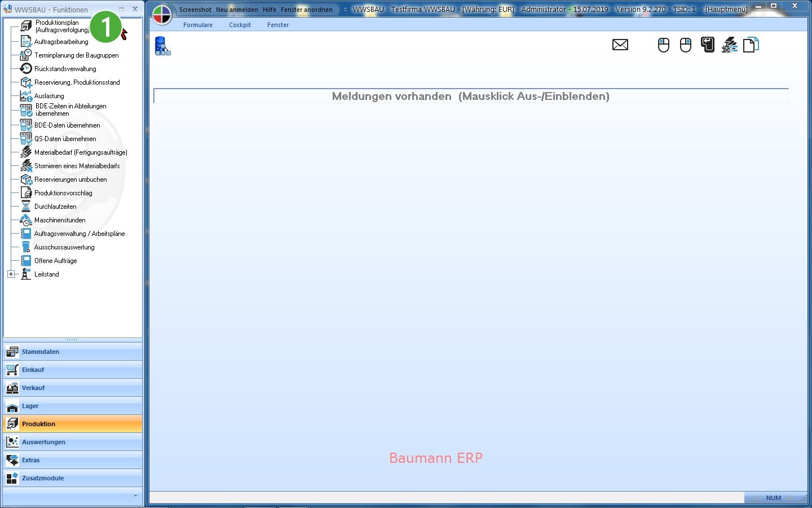Click the Rückstandsverwaltung clock icon
Image resolution: width=812 pixels, height=508 pixels.
[26, 68]
